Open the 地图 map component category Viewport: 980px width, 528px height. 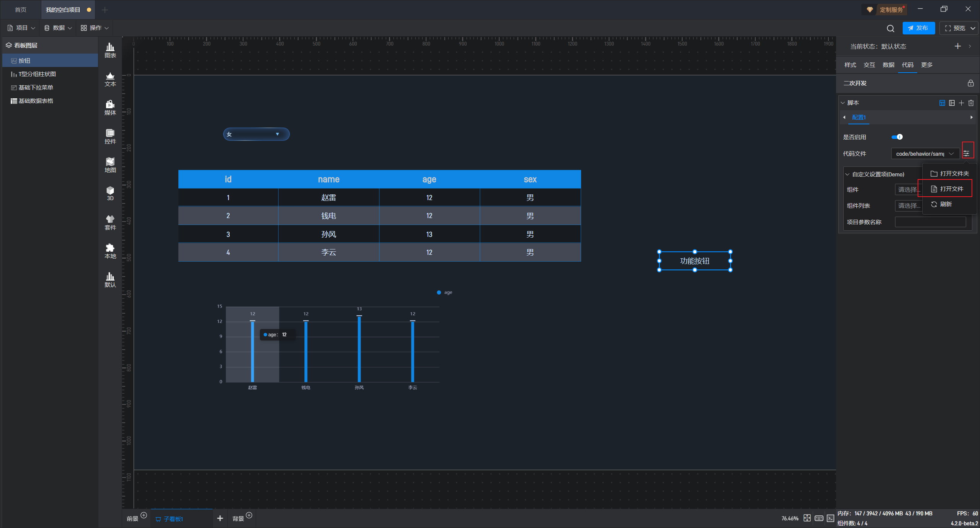pos(110,165)
